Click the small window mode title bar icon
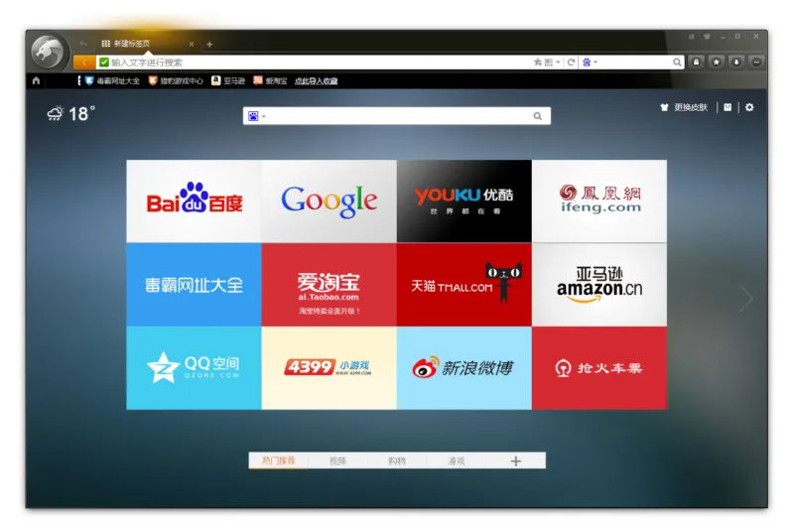794x532 pixels. [x=691, y=37]
